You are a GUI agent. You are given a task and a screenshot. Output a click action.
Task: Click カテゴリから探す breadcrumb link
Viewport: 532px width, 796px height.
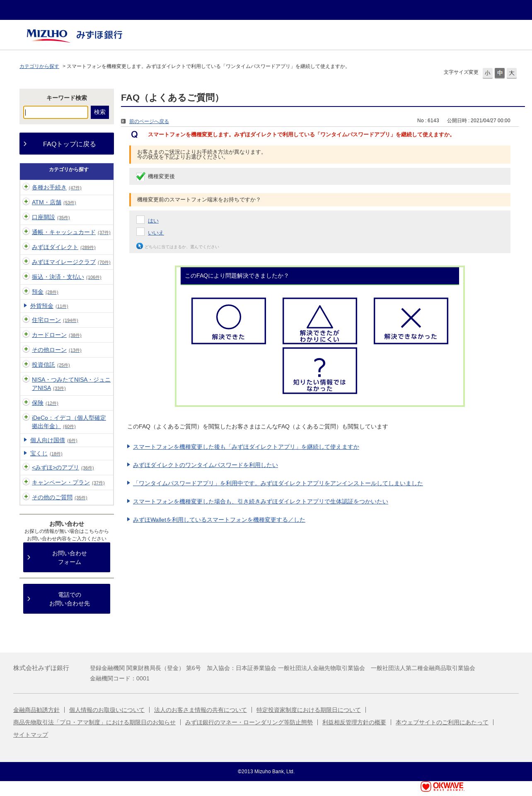point(39,66)
